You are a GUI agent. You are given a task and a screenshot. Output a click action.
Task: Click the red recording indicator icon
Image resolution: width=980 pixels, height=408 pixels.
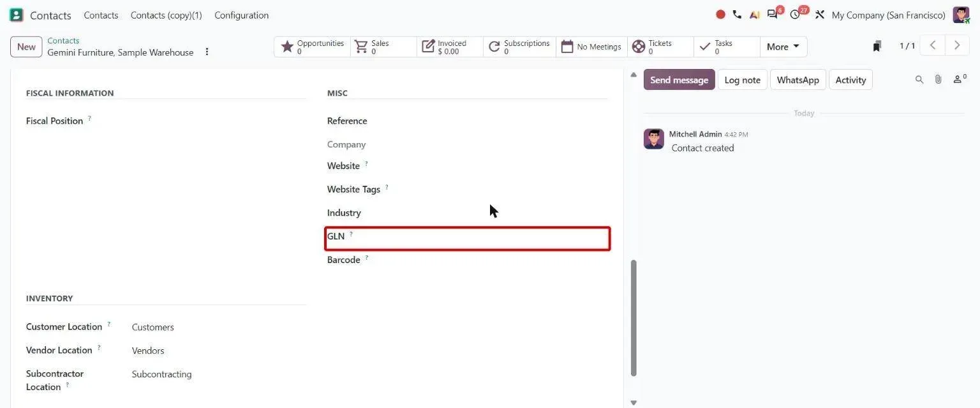coord(720,14)
